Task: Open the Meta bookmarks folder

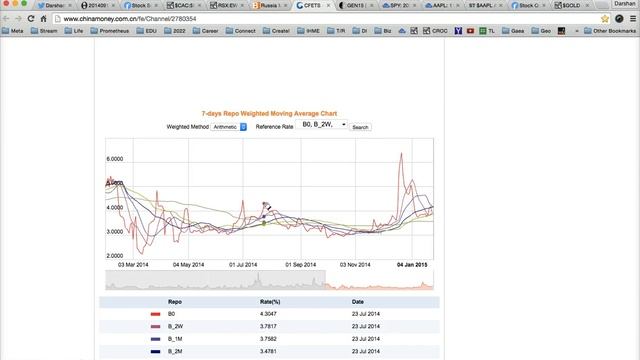Action: 13,31
